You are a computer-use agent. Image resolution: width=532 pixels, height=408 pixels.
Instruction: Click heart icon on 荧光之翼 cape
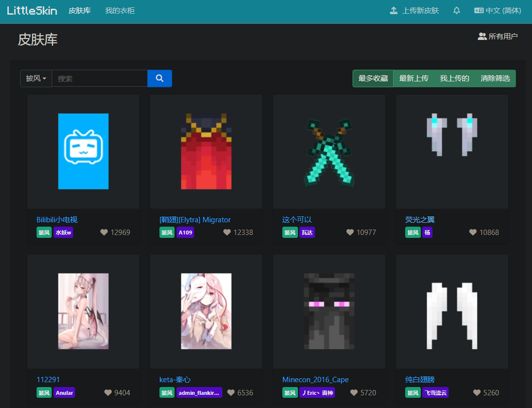(473, 233)
